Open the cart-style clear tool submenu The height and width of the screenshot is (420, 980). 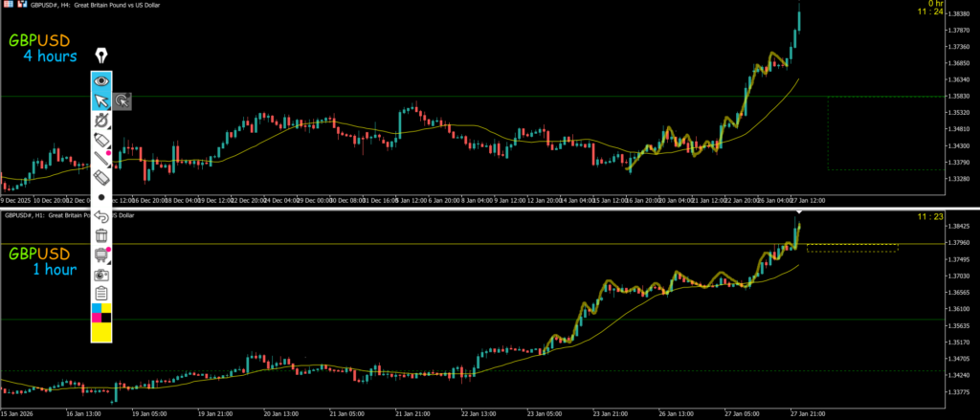click(x=101, y=254)
